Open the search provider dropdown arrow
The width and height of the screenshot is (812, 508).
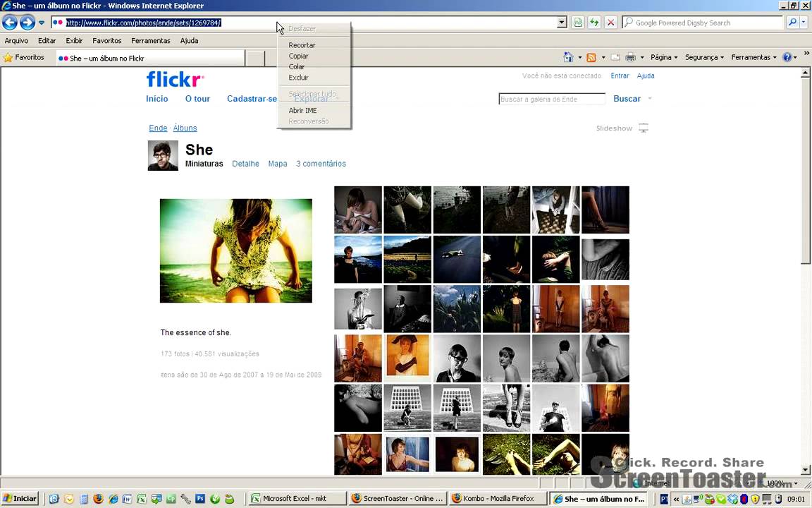click(x=804, y=23)
